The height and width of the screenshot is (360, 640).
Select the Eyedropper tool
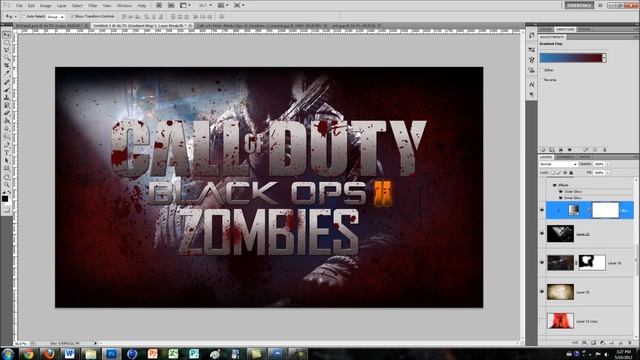coord(7,73)
